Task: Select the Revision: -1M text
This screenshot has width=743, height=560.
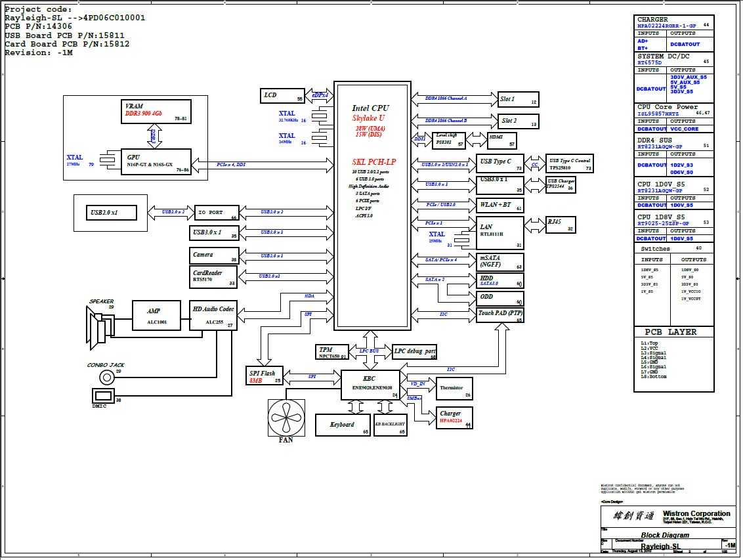Action: point(38,53)
